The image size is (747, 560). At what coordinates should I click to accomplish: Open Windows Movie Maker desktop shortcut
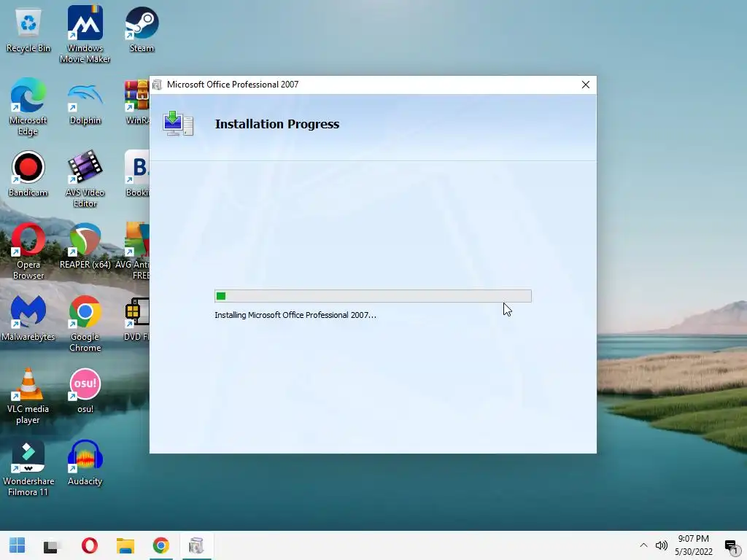click(85, 34)
